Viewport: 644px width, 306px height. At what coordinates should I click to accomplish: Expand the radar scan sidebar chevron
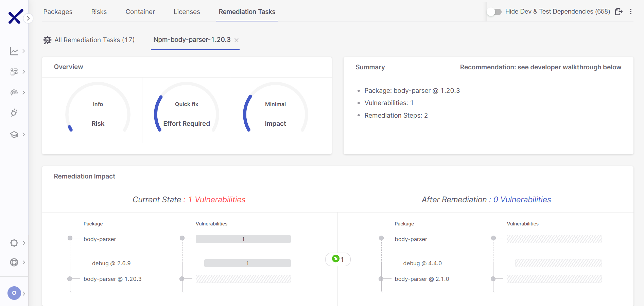click(x=24, y=92)
